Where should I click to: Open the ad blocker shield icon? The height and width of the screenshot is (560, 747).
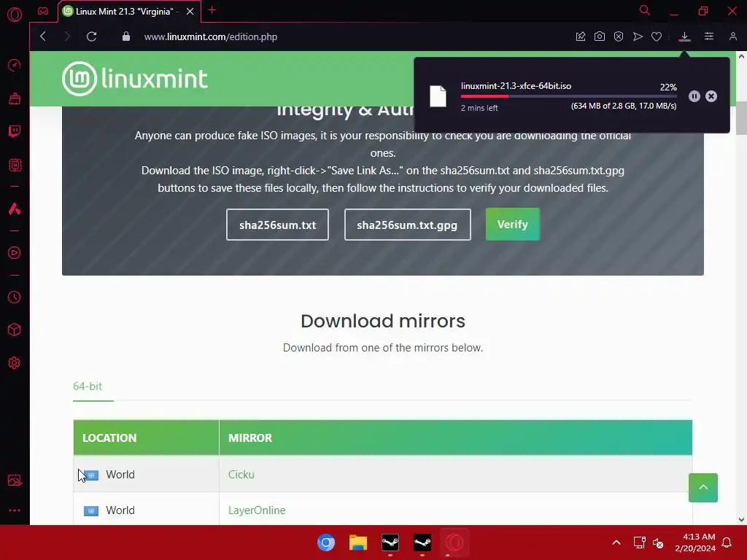[x=619, y=36]
